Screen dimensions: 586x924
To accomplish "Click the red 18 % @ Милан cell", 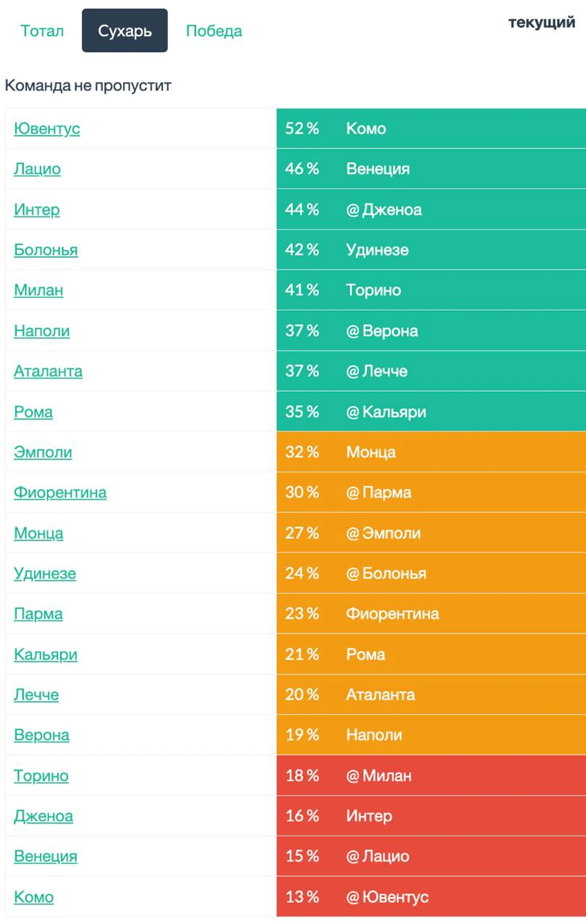I will [431, 776].
